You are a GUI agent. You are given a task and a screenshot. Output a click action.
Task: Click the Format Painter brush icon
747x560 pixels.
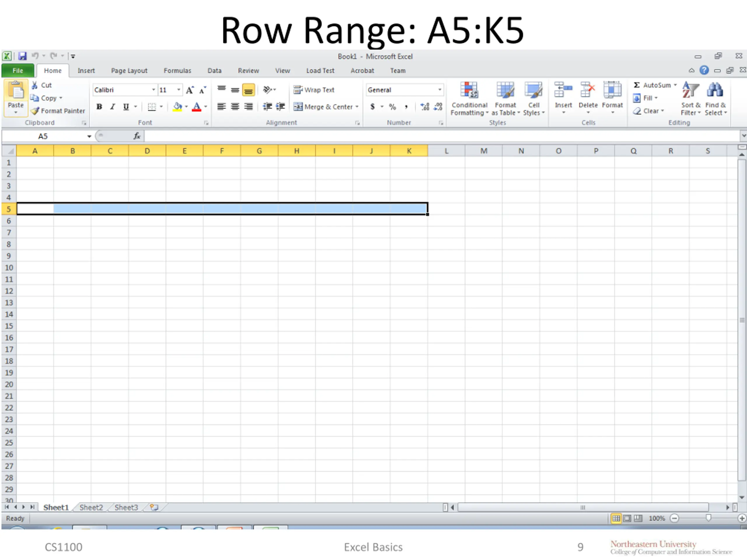coord(35,111)
